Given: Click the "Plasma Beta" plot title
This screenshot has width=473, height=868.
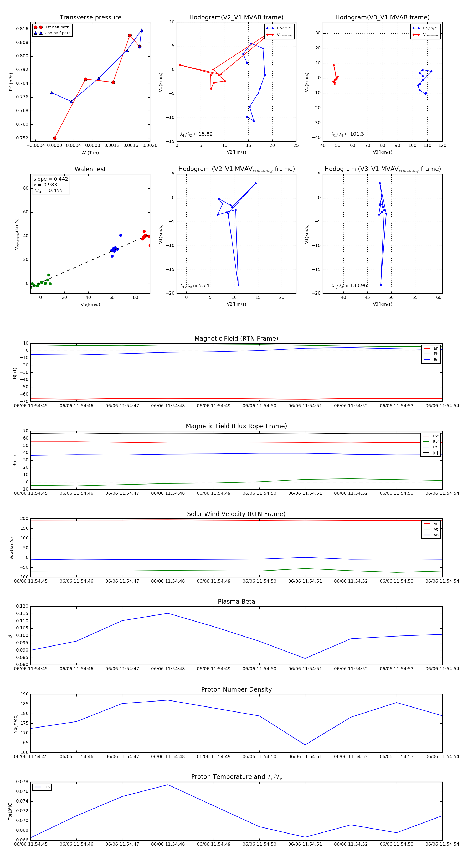Looking at the screenshot, I should click(236, 602).
